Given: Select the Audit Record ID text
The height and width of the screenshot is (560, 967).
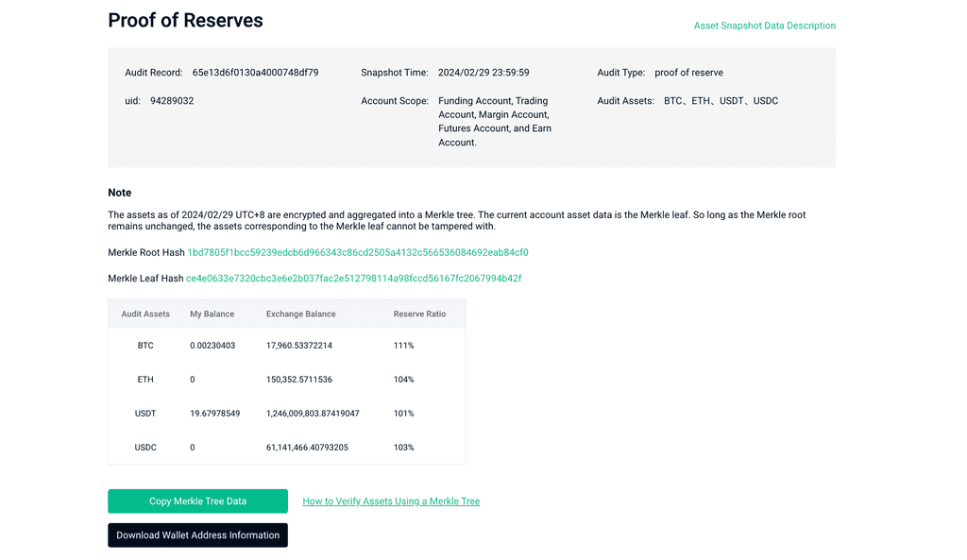Looking at the screenshot, I should (x=255, y=72).
